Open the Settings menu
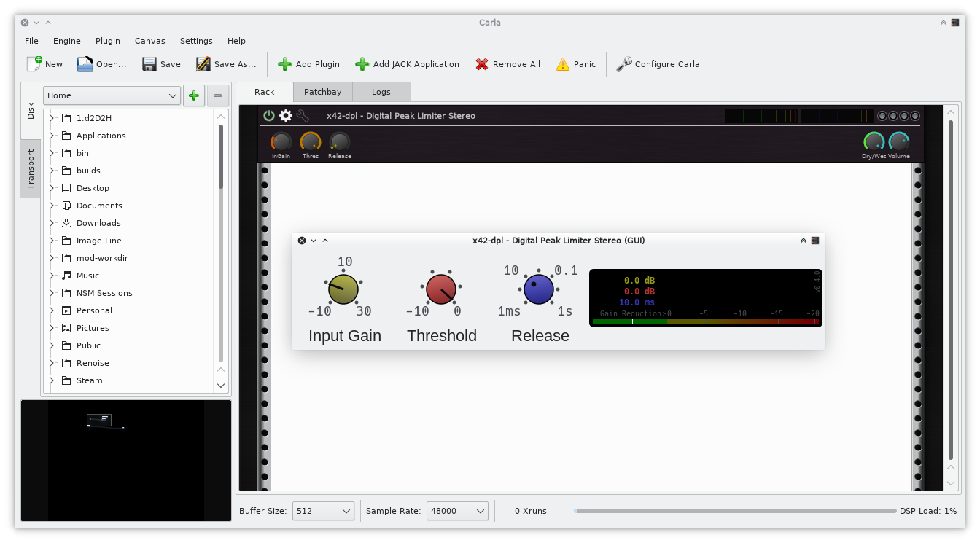This screenshot has height=543, width=980. pyautogui.click(x=196, y=41)
